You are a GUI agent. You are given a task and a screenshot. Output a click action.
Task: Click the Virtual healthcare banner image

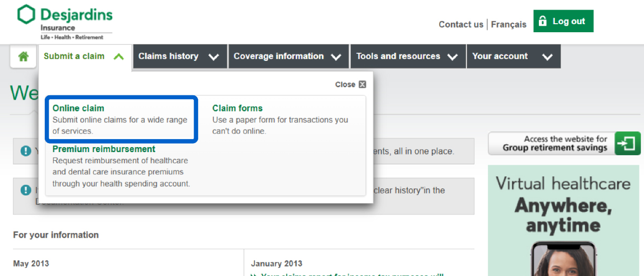(x=563, y=222)
